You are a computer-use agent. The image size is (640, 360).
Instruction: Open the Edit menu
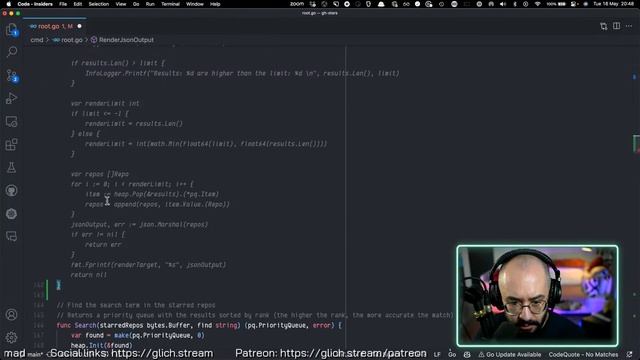(78, 4)
